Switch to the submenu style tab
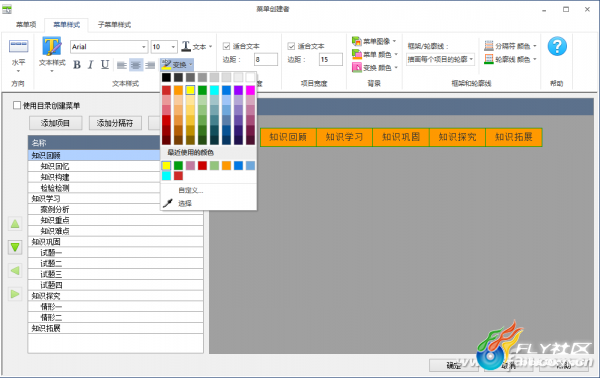Image resolution: width=600 pixels, height=378 pixels. tap(114, 25)
